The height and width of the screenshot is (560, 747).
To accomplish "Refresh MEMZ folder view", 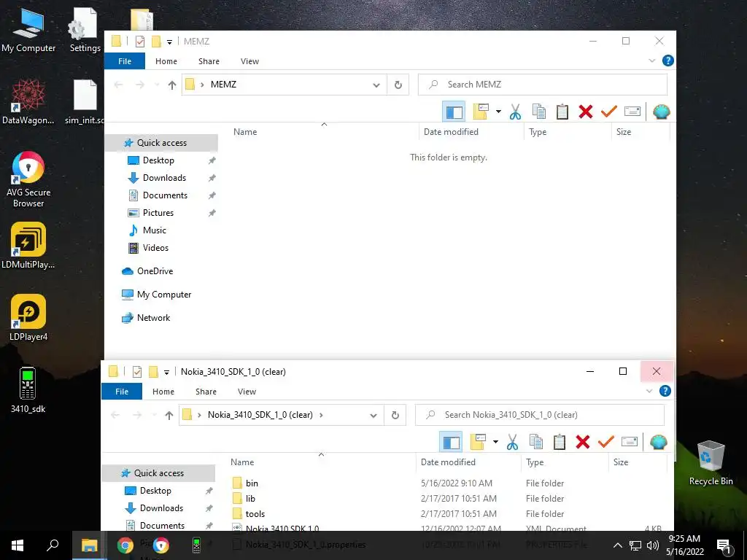I will point(398,85).
